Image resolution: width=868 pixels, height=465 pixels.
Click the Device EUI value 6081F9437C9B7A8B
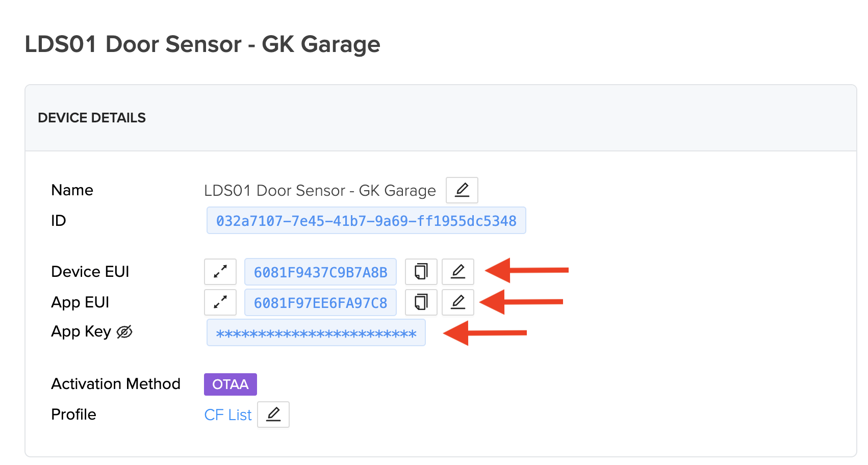320,272
